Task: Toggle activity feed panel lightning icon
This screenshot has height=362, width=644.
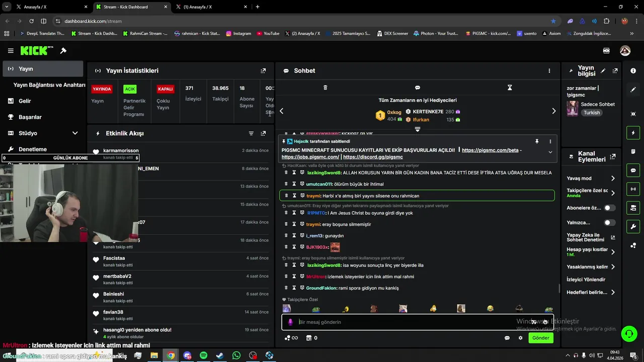Action: (x=633, y=133)
